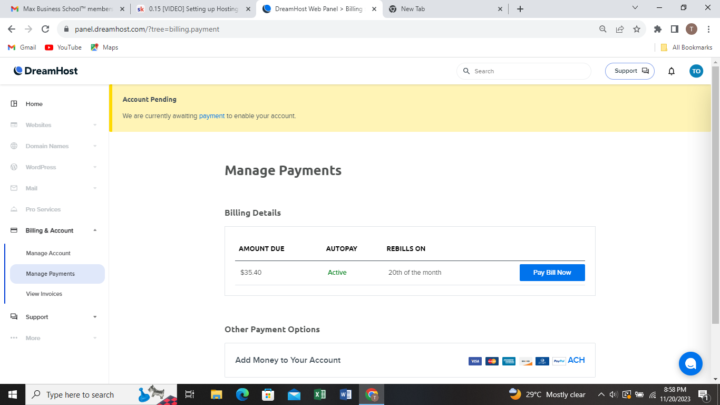Screen dimensions: 720x405
Task: Open Gmail bookmark
Action: point(22,47)
